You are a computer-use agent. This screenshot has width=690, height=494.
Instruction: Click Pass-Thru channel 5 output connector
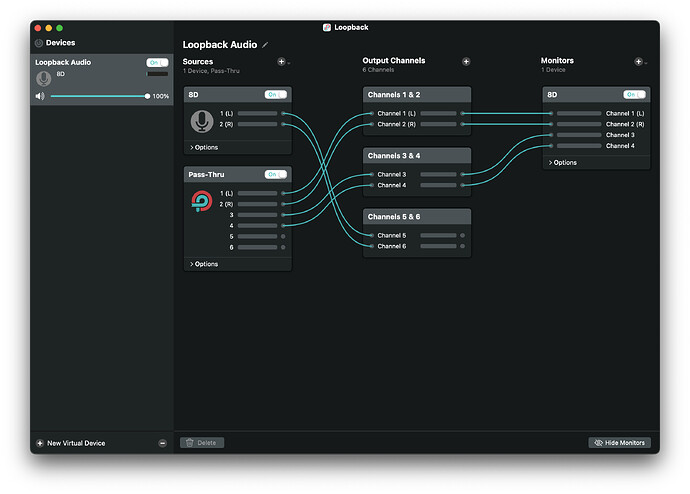(x=283, y=237)
